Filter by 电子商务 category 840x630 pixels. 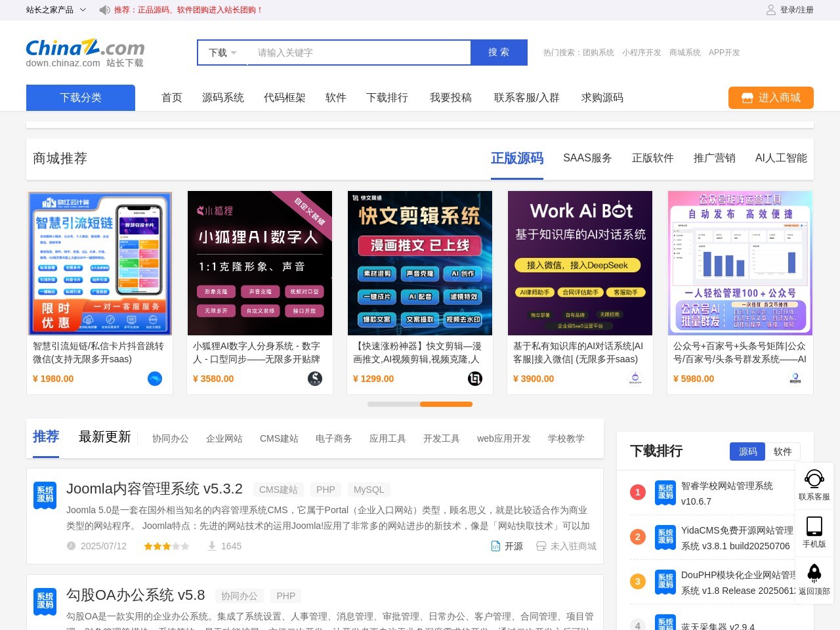tap(334, 438)
